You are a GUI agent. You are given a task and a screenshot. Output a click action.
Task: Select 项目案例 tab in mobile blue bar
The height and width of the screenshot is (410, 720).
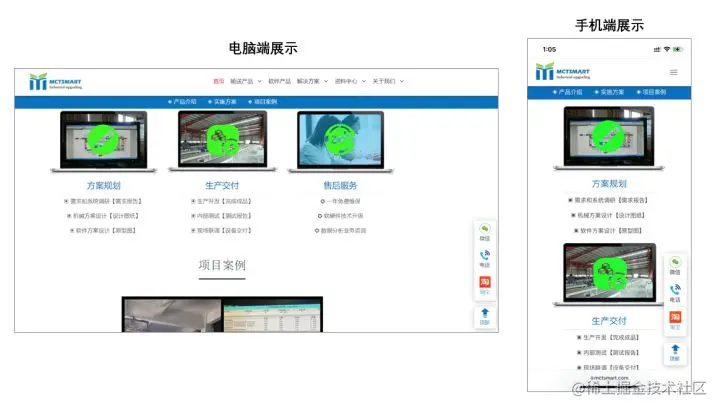[652, 92]
